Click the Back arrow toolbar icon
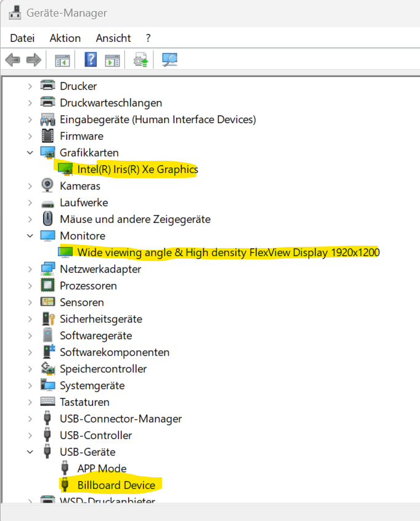 (13, 60)
